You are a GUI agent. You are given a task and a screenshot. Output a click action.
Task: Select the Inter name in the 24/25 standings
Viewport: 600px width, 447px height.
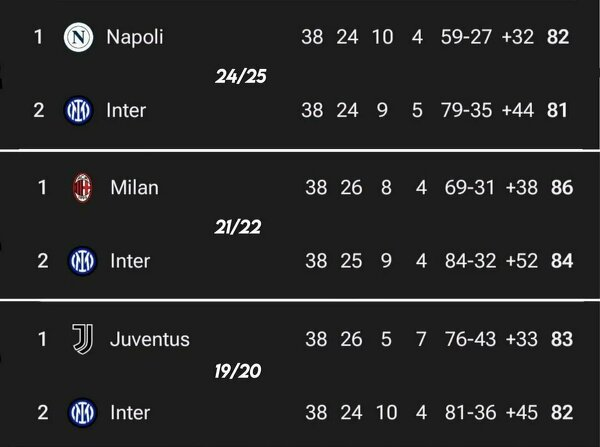pos(128,110)
